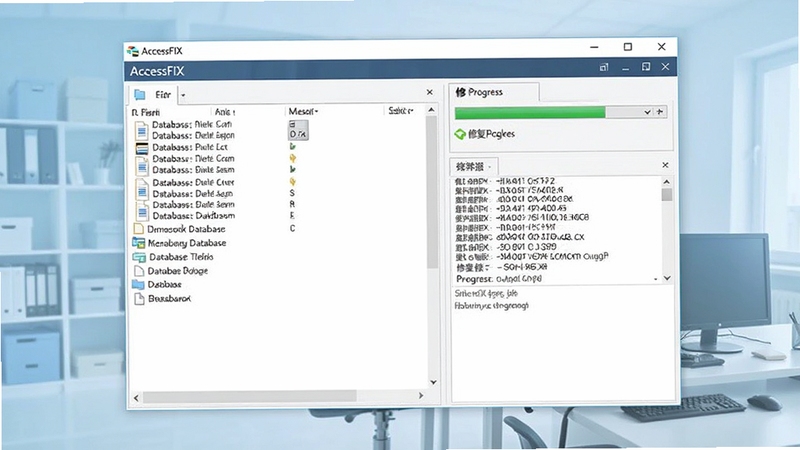Click the plus button beside the progress bar
Screen dimensions: 800x450
pyautogui.click(x=660, y=111)
